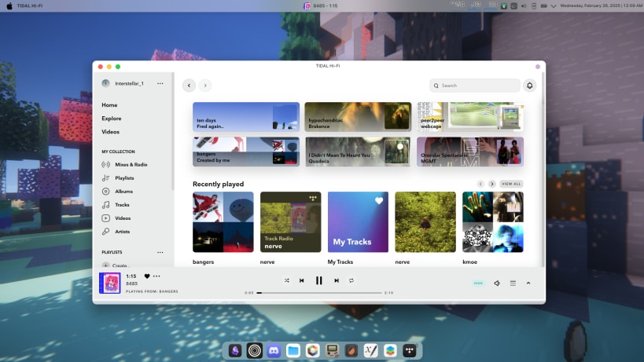This screenshot has width=644, height=362.
Task: Open the concentric circles dock app
Action: coord(254,350)
